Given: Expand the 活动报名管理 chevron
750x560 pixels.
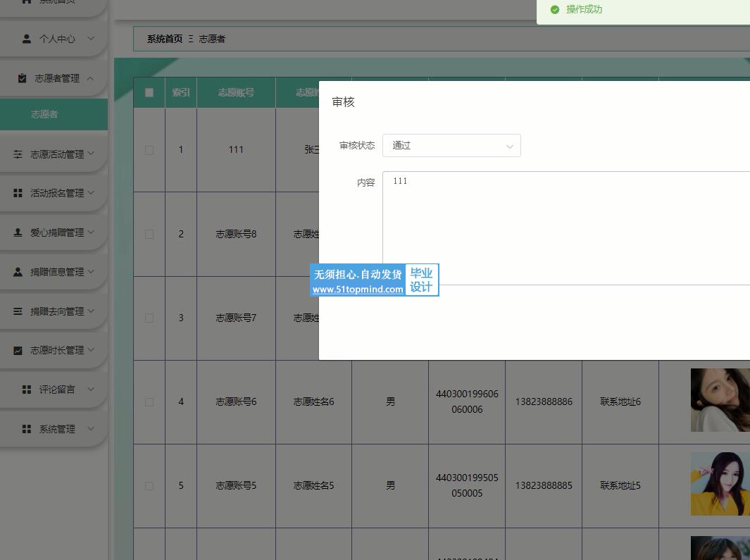Looking at the screenshot, I should (x=91, y=192).
